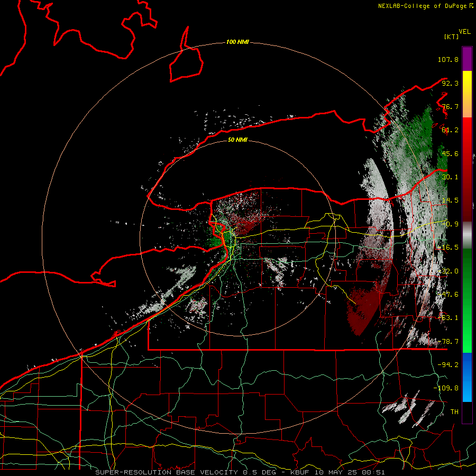Image resolution: width=476 pixels, height=476 pixels.
Task: Click the -47.6 velocity scale value
Action: 448,295
